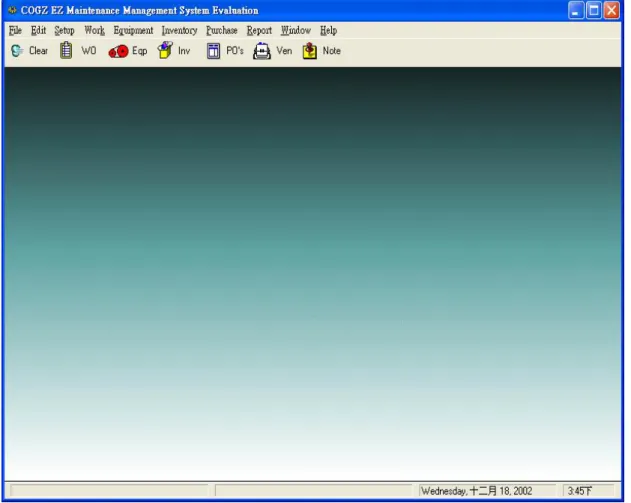The height and width of the screenshot is (503, 631).
Task: Open Purchase Orders via PO's icon
Action: [213, 51]
